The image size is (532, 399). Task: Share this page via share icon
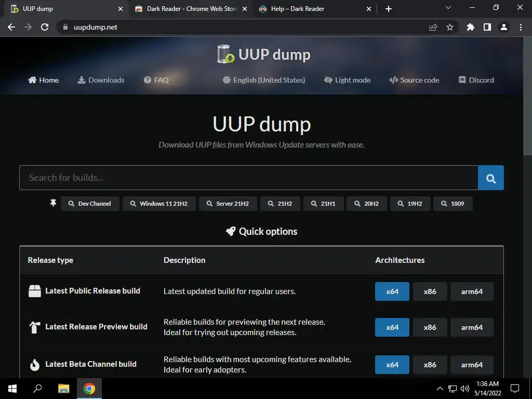point(433,27)
